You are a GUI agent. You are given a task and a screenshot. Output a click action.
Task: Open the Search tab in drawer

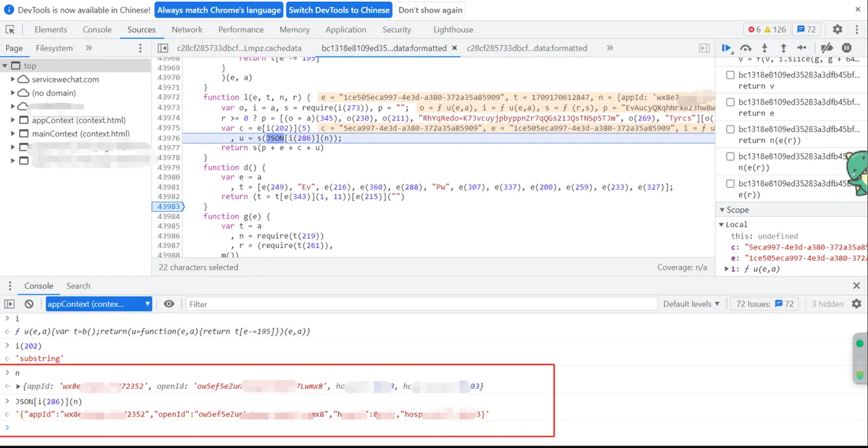tap(78, 286)
